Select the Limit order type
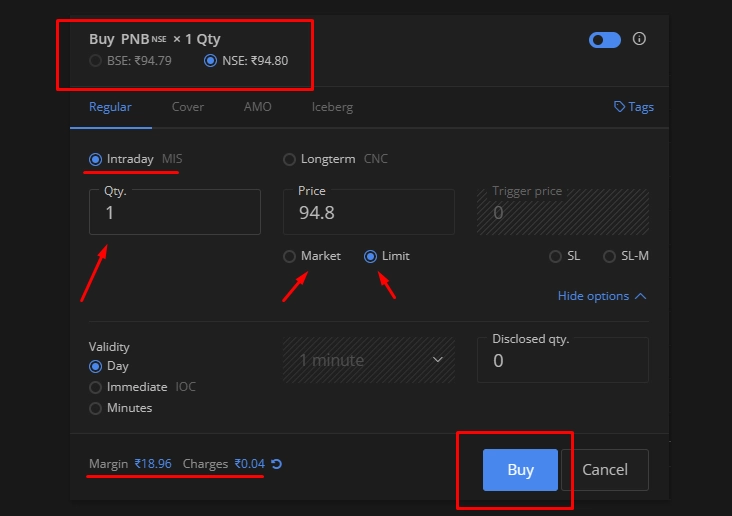The height and width of the screenshot is (516, 732). 387,256
